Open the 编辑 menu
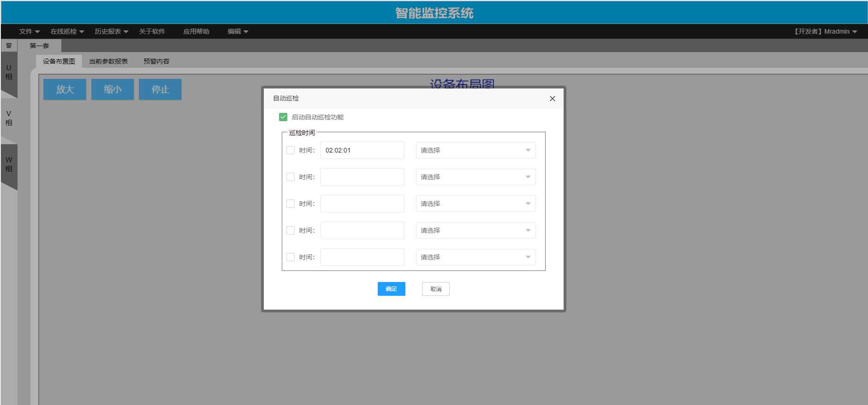The image size is (868, 405). tap(238, 31)
